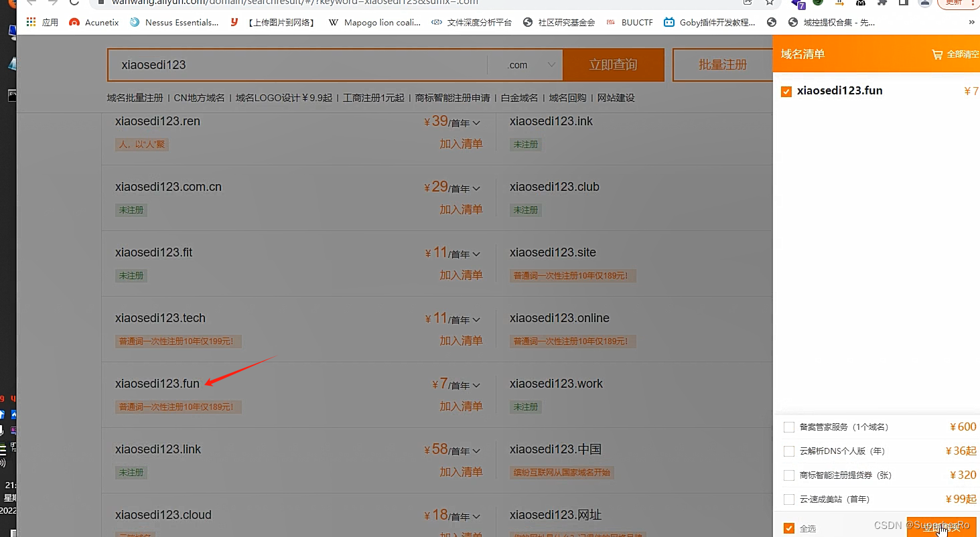Click the W Mapogo lion bookmark icon
Image resolution: width=980 pixels, height=537 pixels.
[333, 22]
